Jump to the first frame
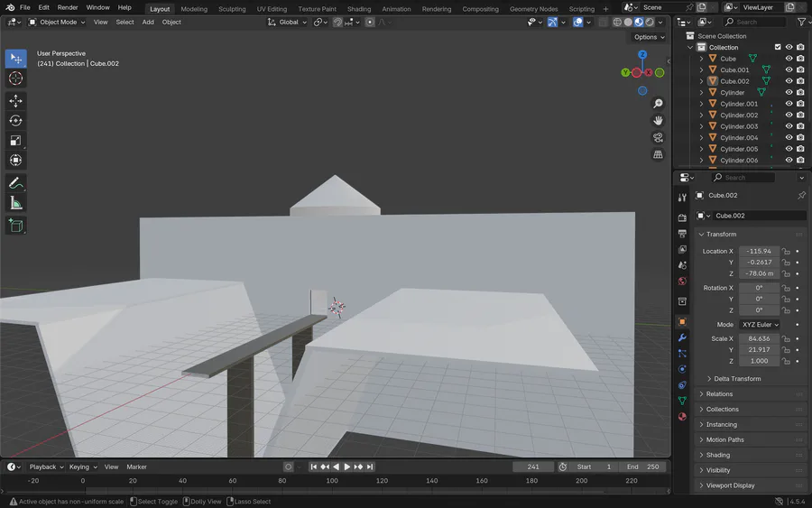This screenshot has width=812, height=508. tap(313, 466)
